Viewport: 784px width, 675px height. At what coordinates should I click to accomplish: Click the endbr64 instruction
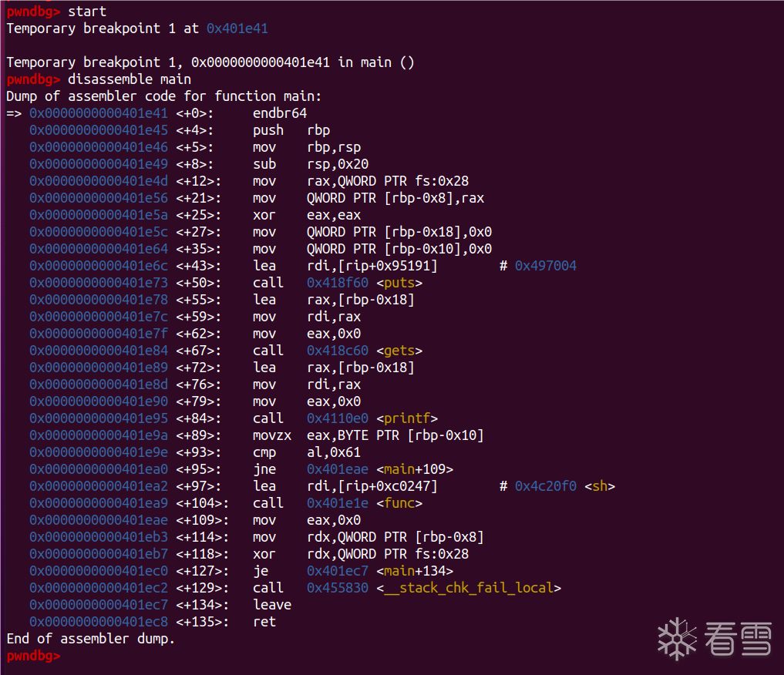280,113
